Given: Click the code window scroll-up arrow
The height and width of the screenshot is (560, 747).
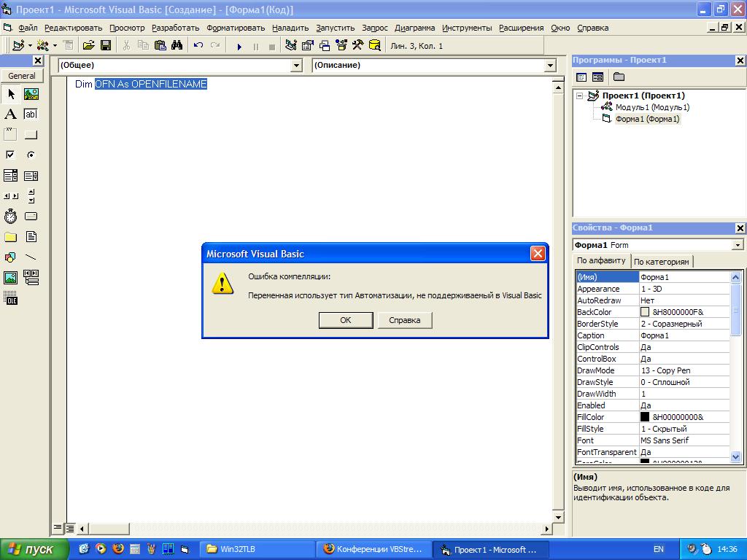Looking at the screenshot, I should (558, 87).
